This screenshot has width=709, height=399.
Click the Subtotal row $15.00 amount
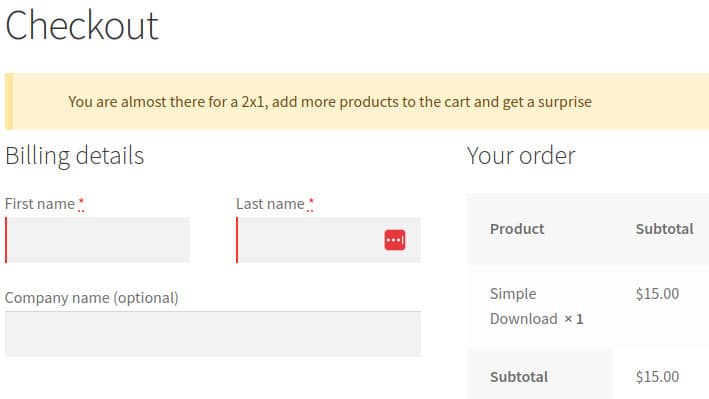click(x=657, y=377)
